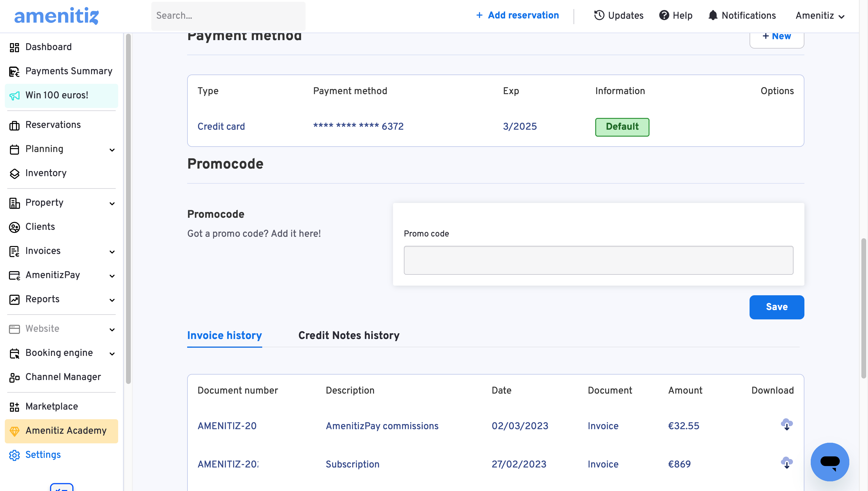The width and height of the screenshot is (868, 491).
Task: Click the Payments Summary icon
Action: point(14,71)
